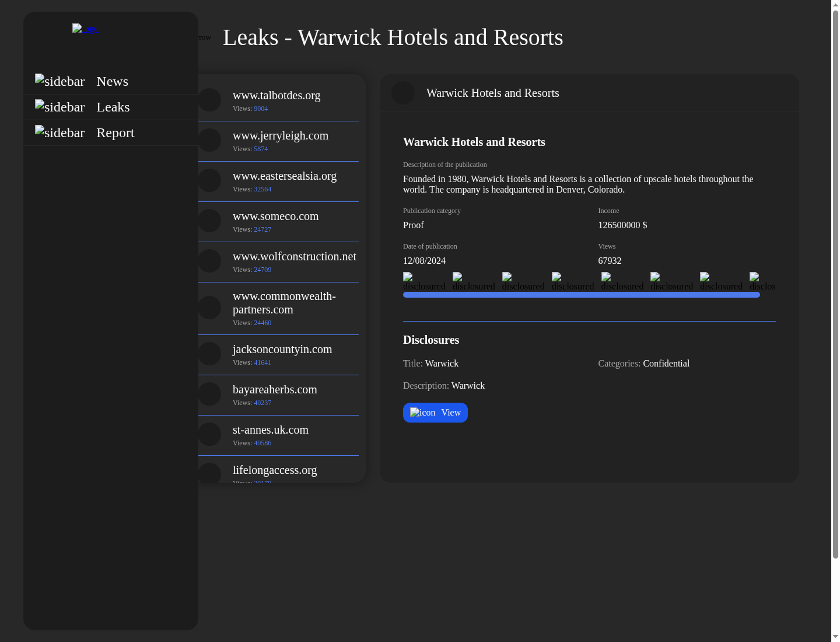The width and height of the screenshot is (840, 642).
Task: Select the www.wolfconstruction.net leak entry
Action: click(x=278, y=262)
